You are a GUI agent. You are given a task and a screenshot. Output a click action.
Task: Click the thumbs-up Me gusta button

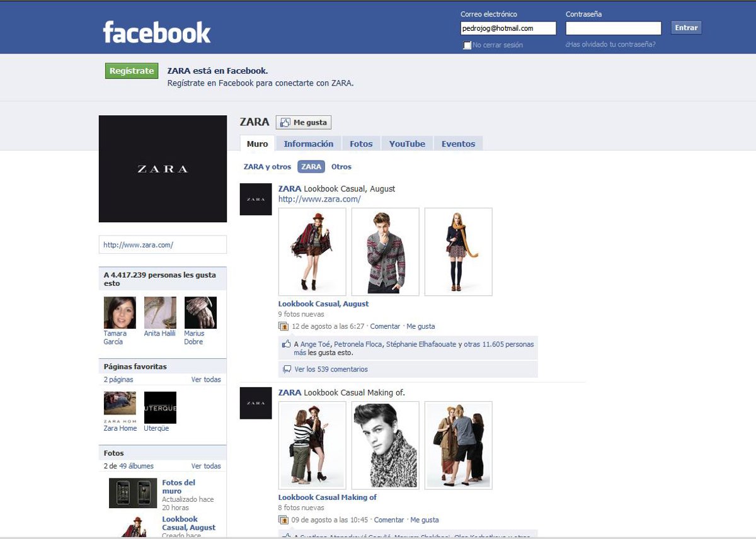click(304, 123)
